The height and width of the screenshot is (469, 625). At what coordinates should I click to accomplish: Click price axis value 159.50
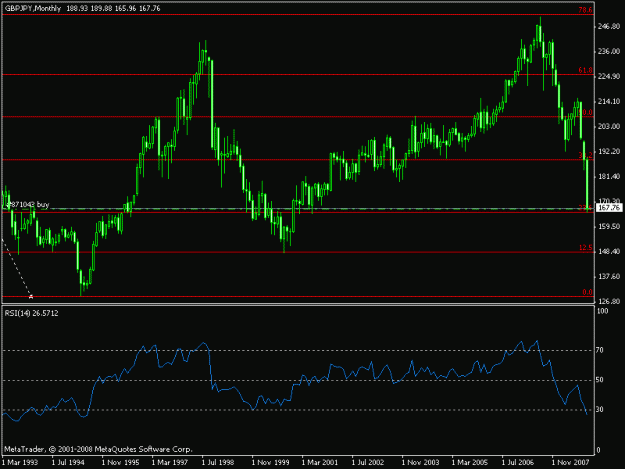[x=609, y=226]
